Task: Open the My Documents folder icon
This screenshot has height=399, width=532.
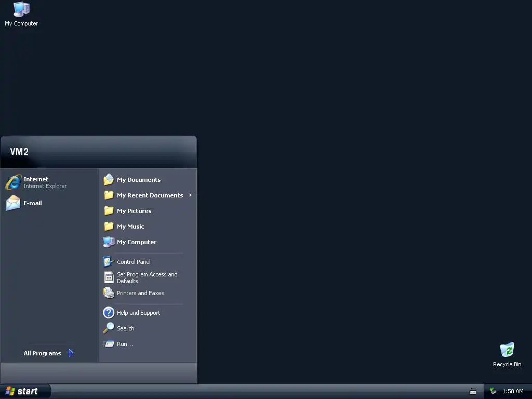Action: pyautogui.click(x=109, y=179)
